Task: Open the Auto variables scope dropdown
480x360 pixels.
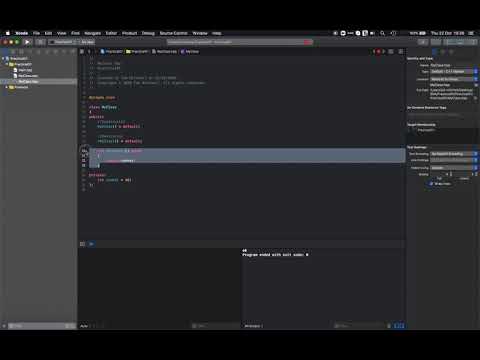Action: (x=85, y=326)
